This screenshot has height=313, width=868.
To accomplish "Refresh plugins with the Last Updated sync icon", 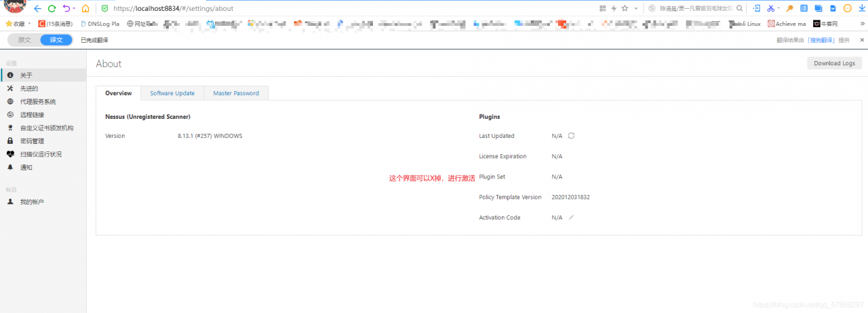I will point(571,136).
